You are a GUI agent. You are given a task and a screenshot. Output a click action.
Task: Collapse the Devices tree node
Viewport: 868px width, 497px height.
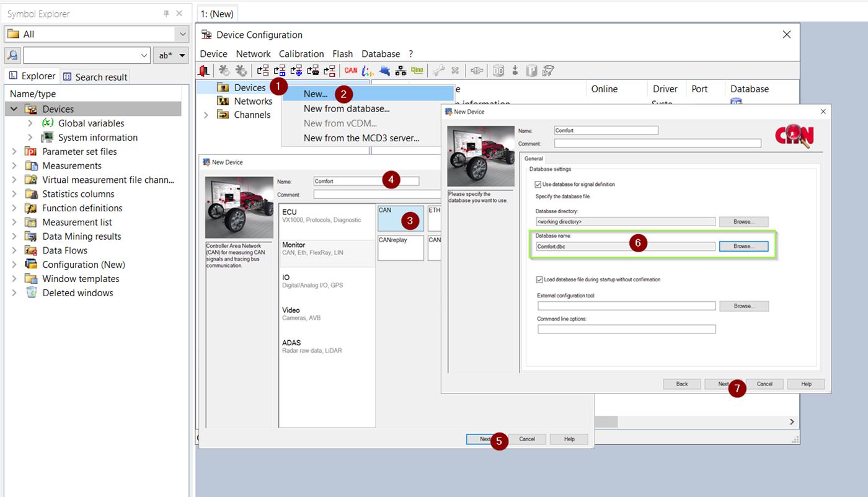[14, 109]
